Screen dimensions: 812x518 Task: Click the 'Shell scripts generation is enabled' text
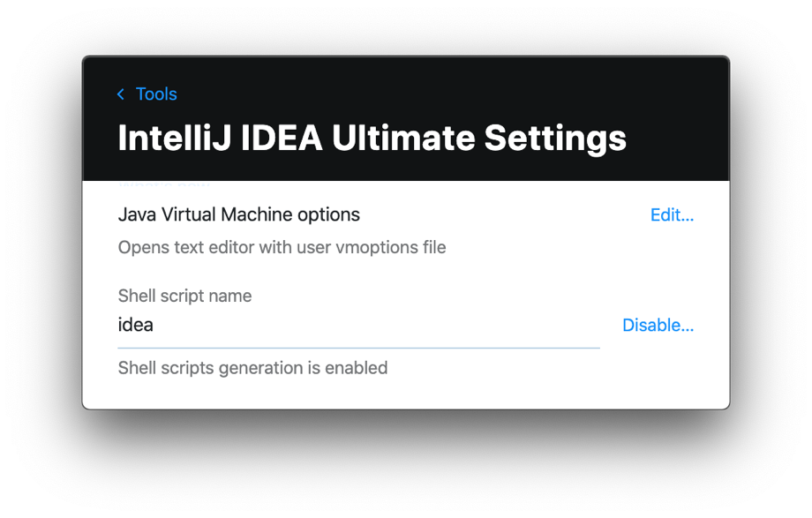click(252, 368)
